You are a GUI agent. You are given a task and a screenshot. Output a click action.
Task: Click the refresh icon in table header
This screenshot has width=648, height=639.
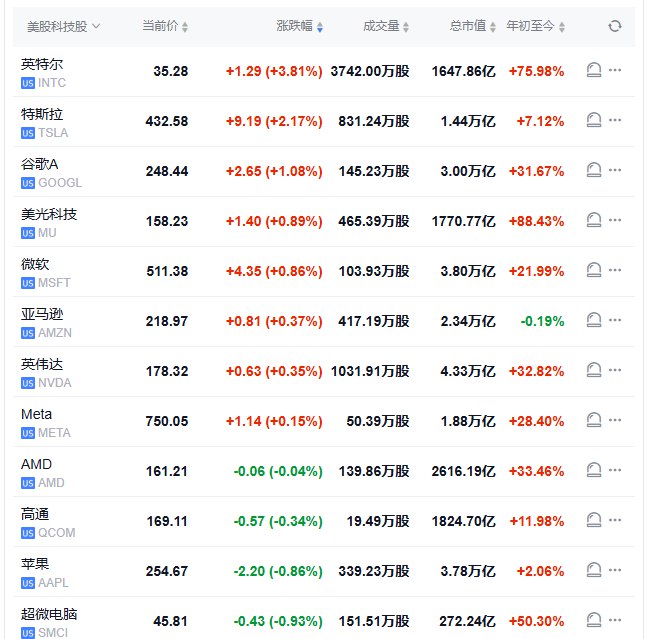[x=615, y=26]
